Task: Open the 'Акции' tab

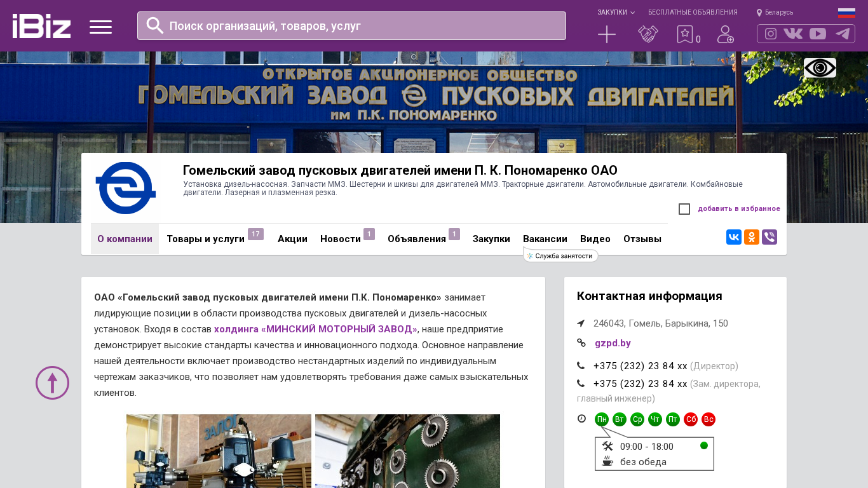Action: pyautogui.click(x=292, y=239)
